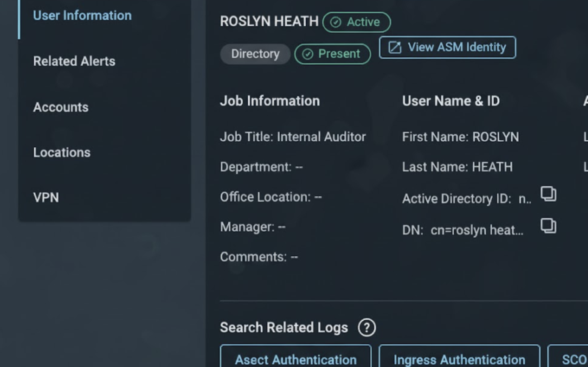Click the copy icon beside DN field
The image size is (588, 367).
pos(548,226)
